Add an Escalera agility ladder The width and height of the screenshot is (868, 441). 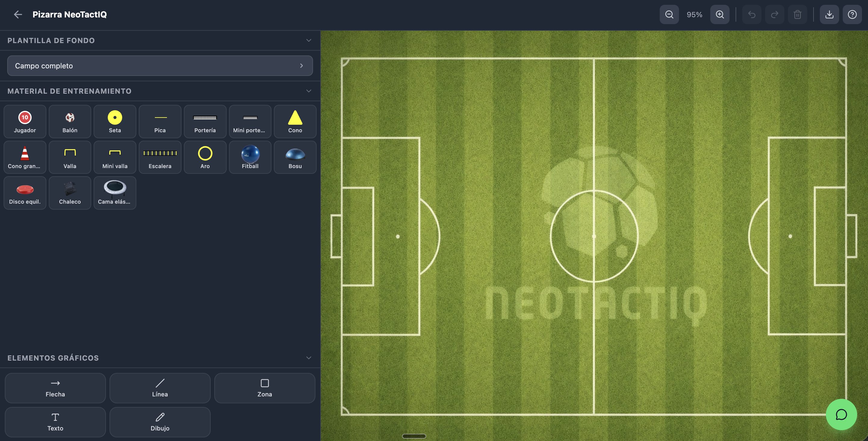[160, 157]
